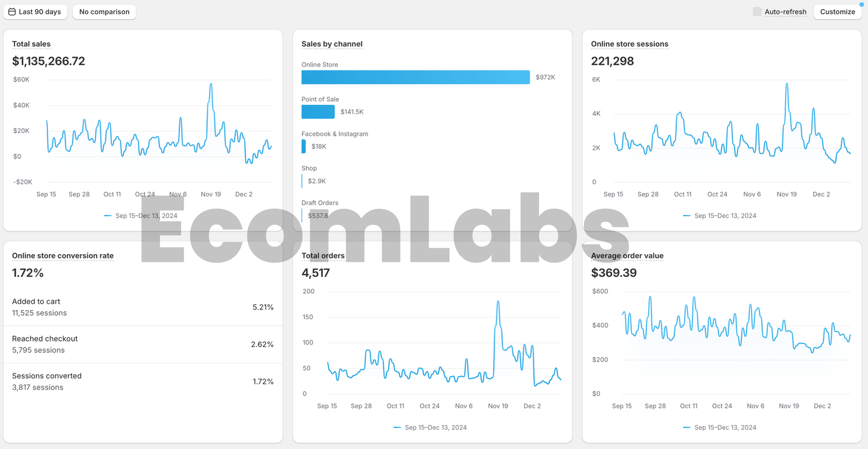Screen dimensions: 868x449
Task: Open the Last 90 days date picker
Action: pyautogui.click(x=35, y=12)
